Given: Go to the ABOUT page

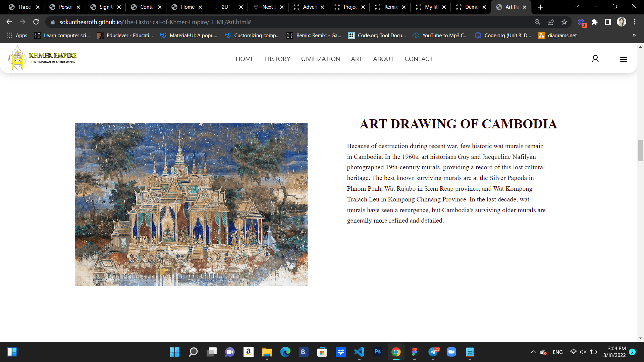Looking at the screenshot, I should (x=383, y=59).
